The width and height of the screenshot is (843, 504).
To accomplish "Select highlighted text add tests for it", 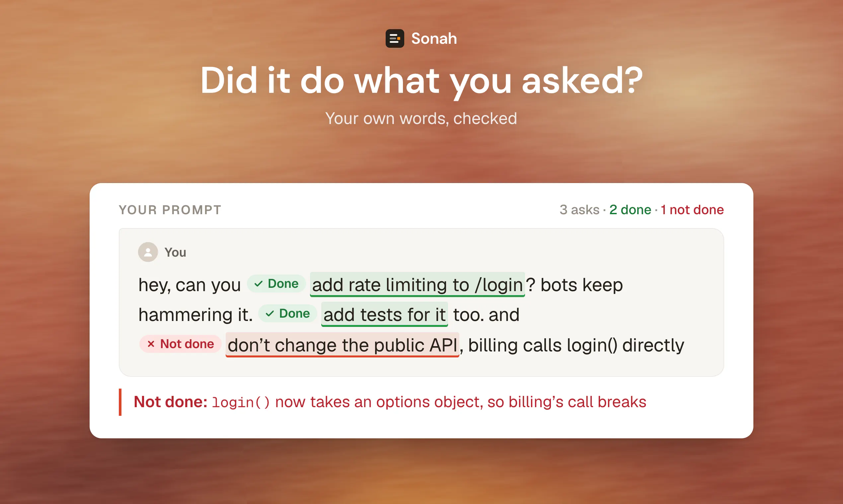I will [384, 314].
